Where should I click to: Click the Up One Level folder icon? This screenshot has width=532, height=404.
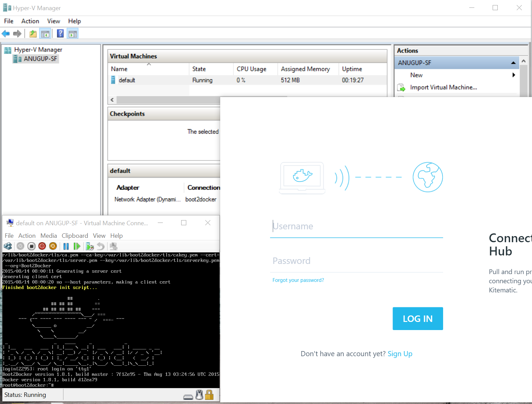tap(33, 34)
